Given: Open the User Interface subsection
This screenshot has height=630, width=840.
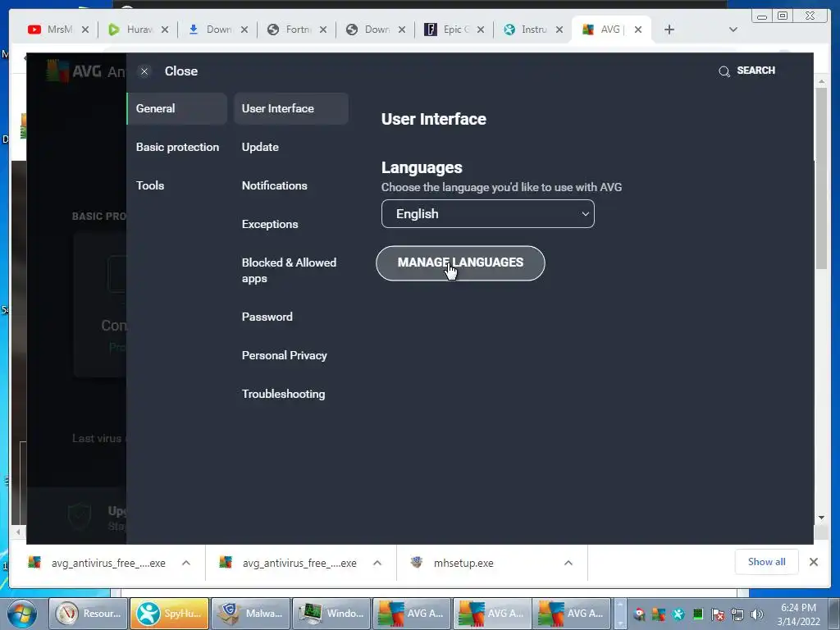Looking at the screenshot, I should pos(291,108).
